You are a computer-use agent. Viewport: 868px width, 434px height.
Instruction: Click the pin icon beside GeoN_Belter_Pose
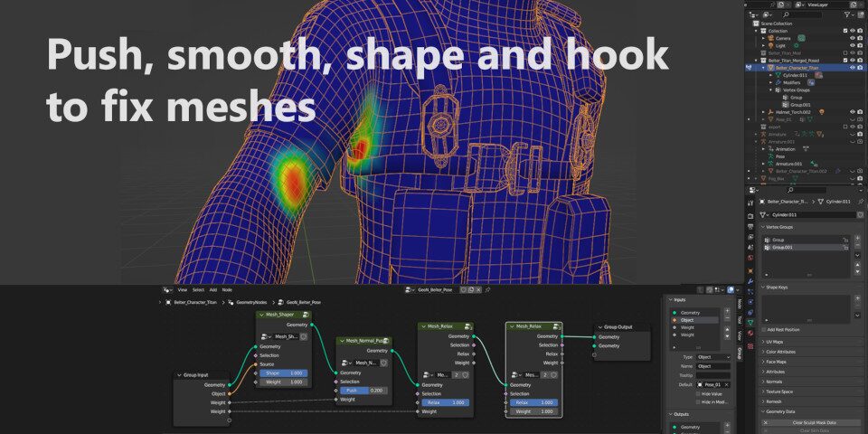[x=487, y=290]
